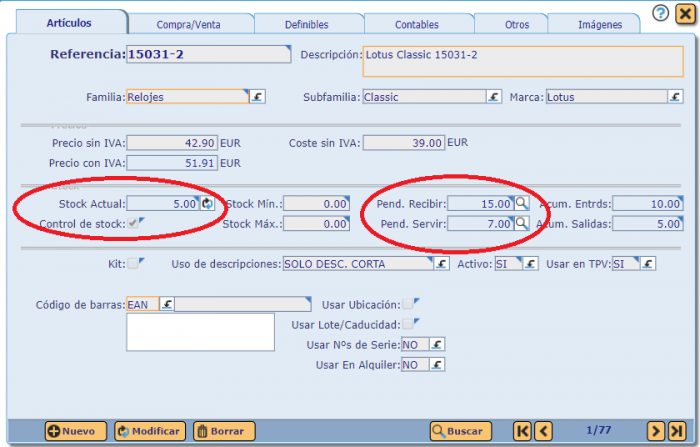Click the Nuevo button
Screen dimensions: 700x447
pyautogui.click(x=76, y=431)
